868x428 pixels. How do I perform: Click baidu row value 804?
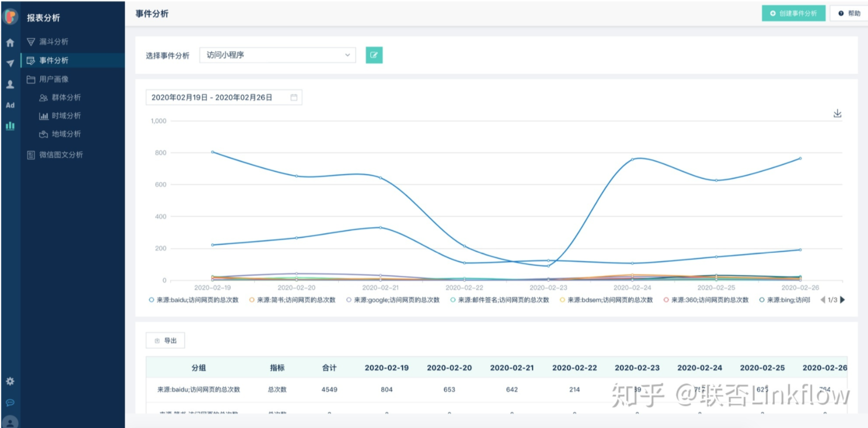coord(386,390)
